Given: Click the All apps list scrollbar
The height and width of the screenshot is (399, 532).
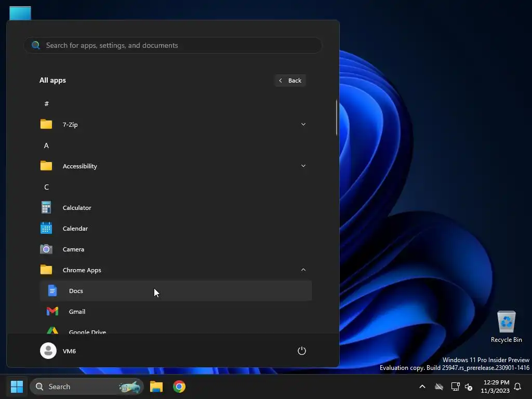Looking at the screenshot, I should point(337,118).
